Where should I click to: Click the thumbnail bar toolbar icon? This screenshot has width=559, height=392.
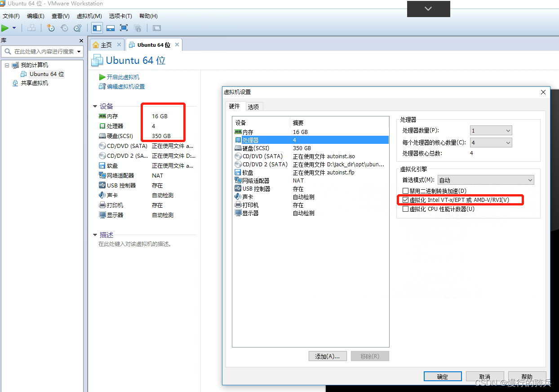point(111,28)
